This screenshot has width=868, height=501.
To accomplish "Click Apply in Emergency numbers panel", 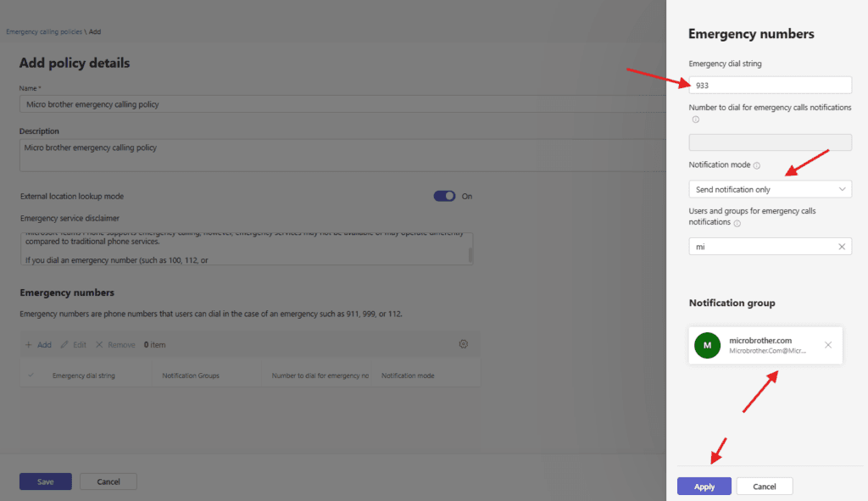I will pos(704,487).
